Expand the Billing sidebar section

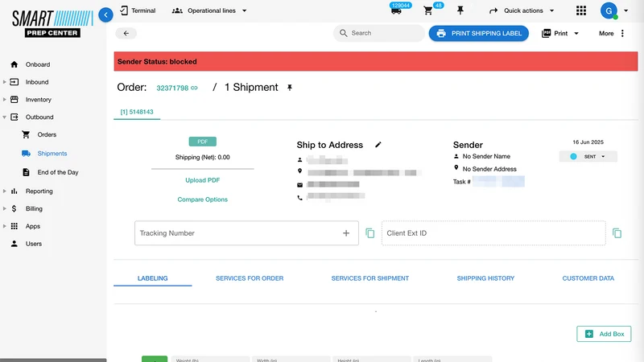pos(5,209)
